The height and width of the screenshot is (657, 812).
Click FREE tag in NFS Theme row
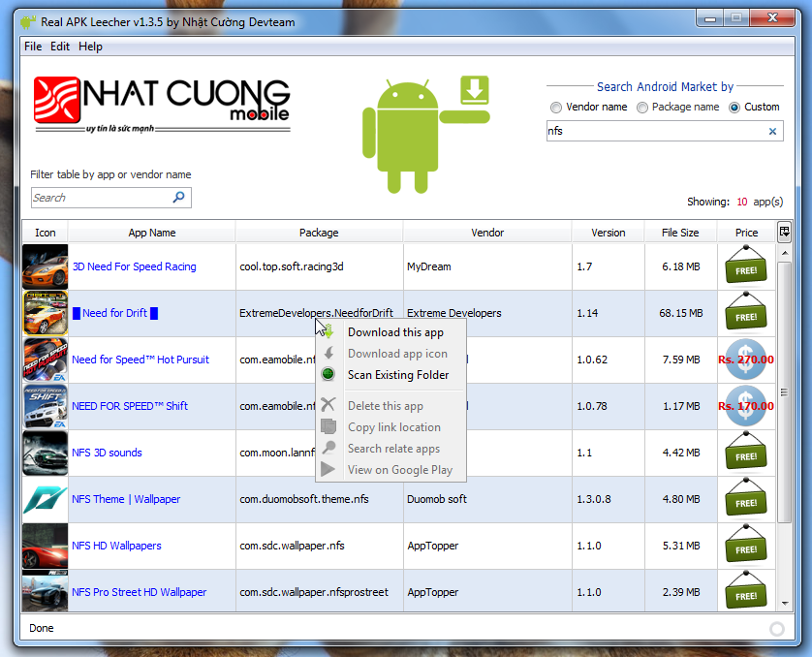click(746, 498)
